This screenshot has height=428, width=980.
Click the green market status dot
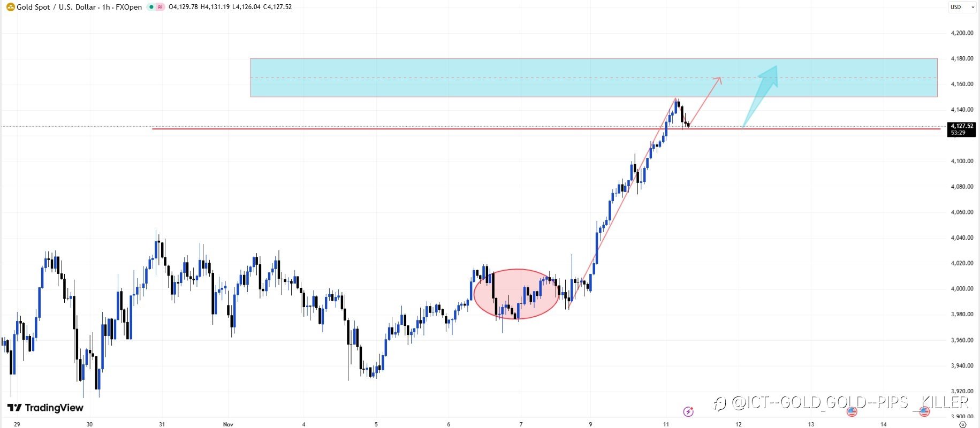tap(151, 7)
